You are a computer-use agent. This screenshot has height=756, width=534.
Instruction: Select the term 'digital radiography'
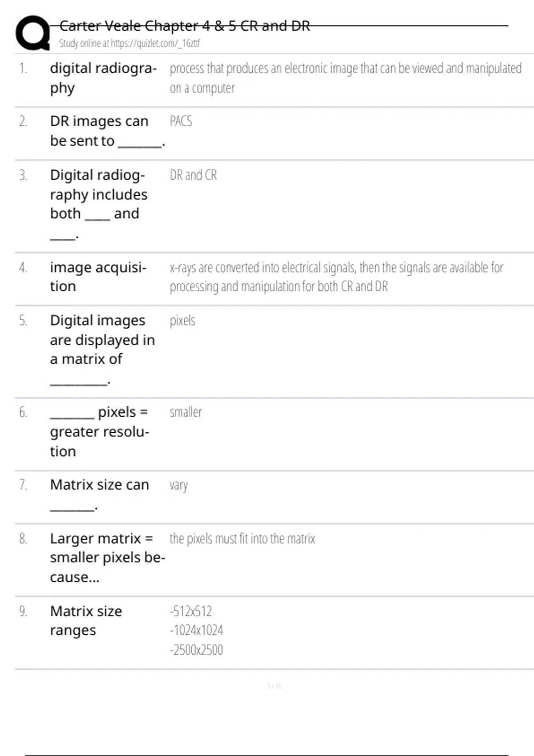point(103,78)
